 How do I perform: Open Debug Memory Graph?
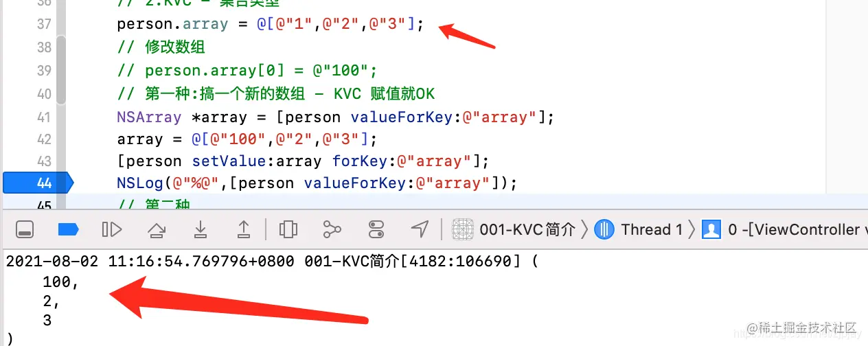pyautogui.click(x=332, y=229)
